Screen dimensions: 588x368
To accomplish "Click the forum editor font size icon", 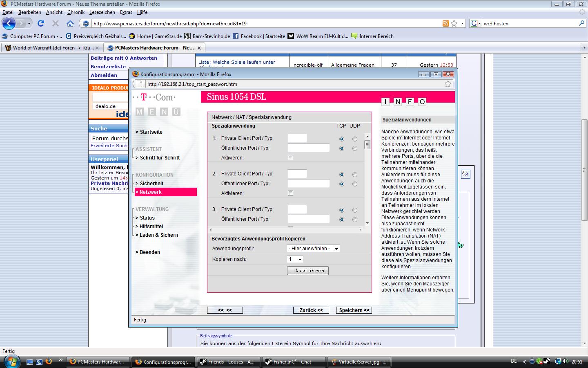I will tap(465, 174).
